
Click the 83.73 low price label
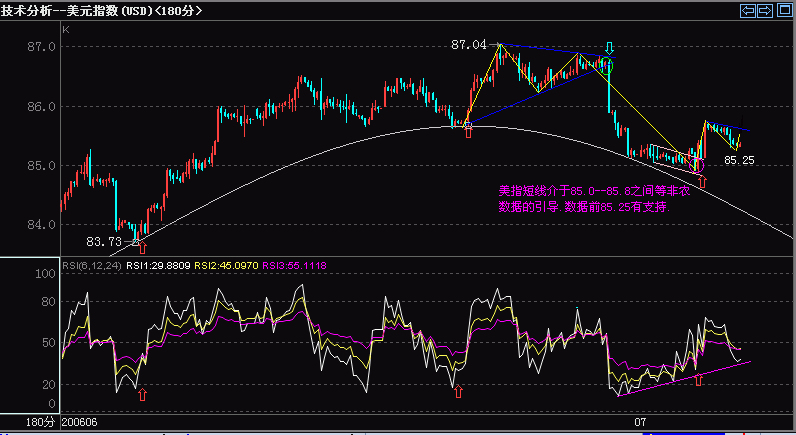click(x=104, y=242)
